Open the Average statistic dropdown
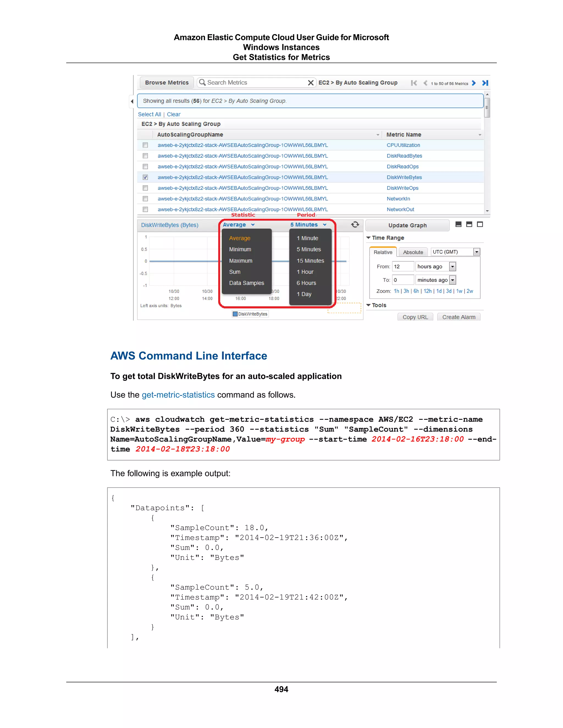The image size is (563, 728). [239, 225]
